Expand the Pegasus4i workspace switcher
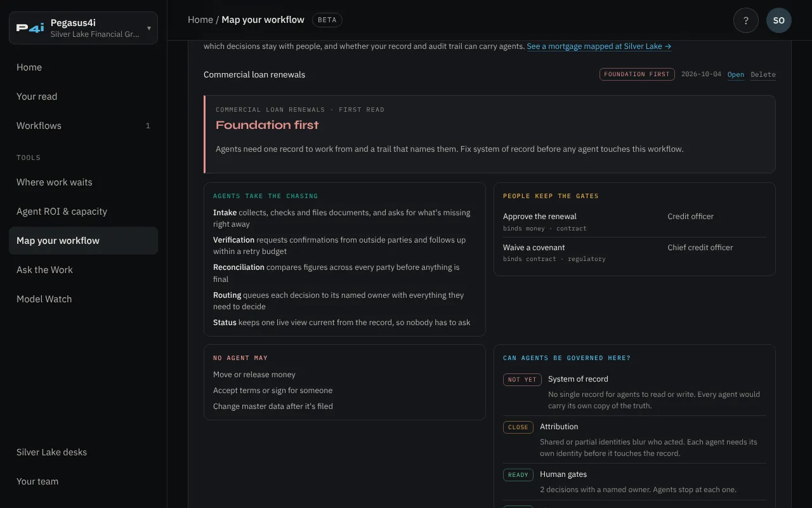 pos(84,28)
